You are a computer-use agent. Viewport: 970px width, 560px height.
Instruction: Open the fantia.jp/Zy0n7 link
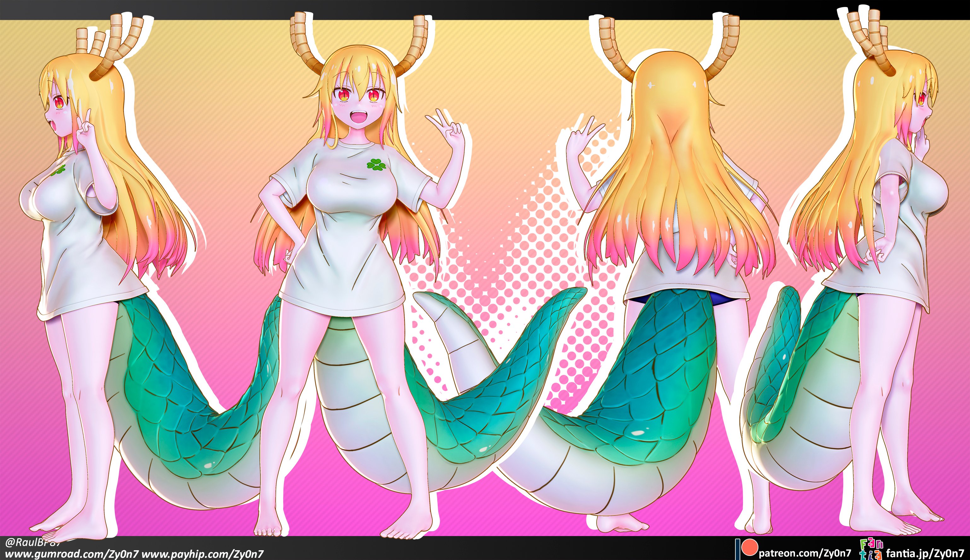925,553
